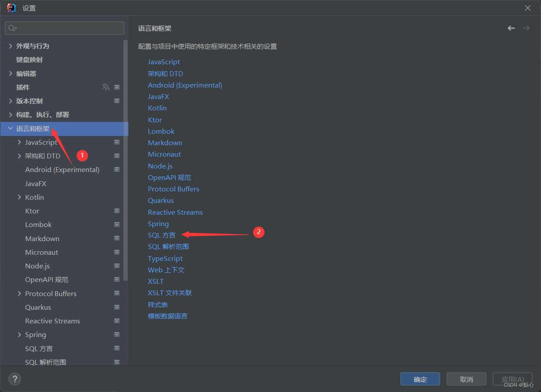This screenshot has height=392, width=541.
Task: Expand the Kotlin tree node
Action: 19,197
